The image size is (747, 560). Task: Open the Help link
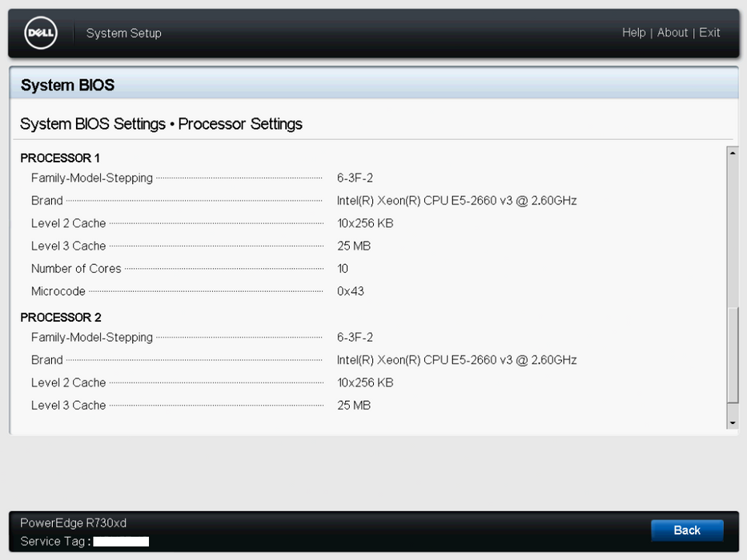click(633, 33)
